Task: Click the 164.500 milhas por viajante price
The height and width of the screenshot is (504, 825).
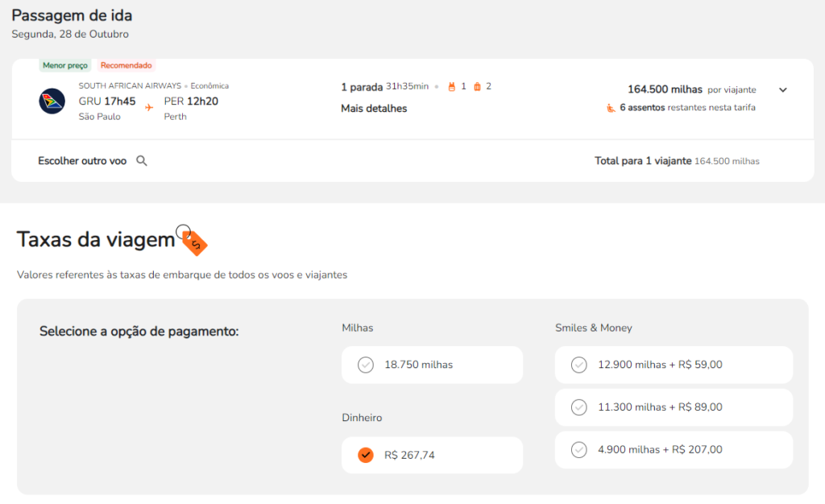Action: [x=691, y=89]
